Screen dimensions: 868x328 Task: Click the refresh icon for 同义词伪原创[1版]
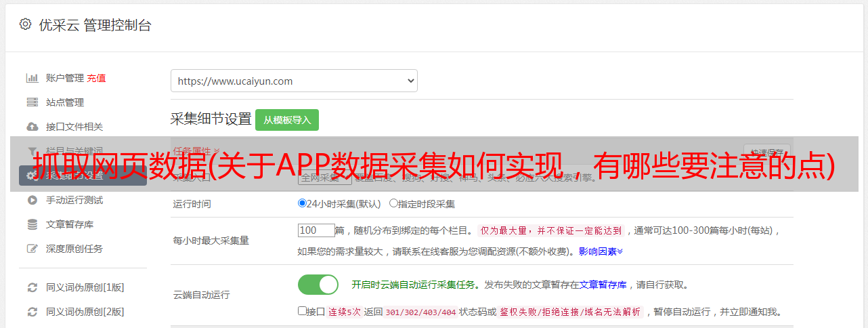pos(32,287)
